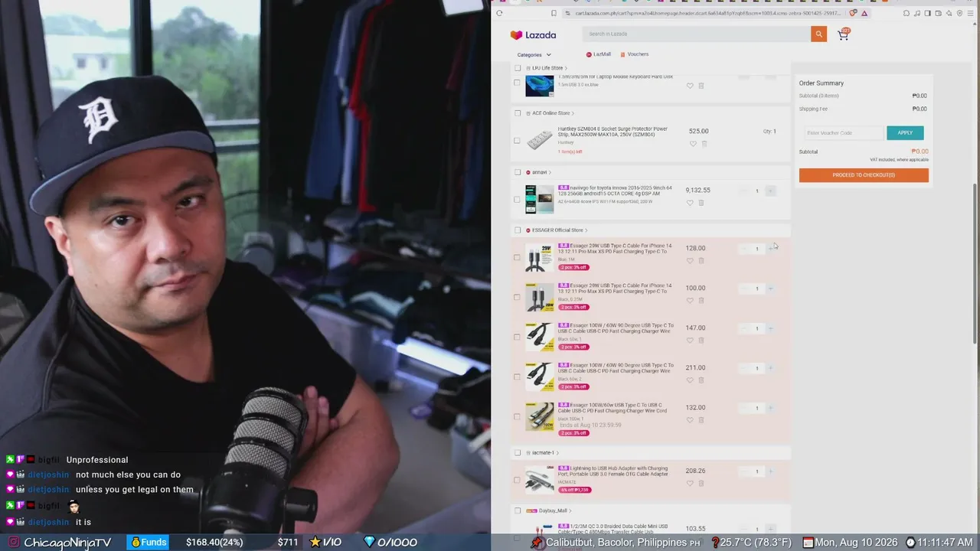Image resolution: width=980 pixels, height=551 pixels.
Task: Increase quantity of 100.00 Essager cable
Action: point(770,289)
